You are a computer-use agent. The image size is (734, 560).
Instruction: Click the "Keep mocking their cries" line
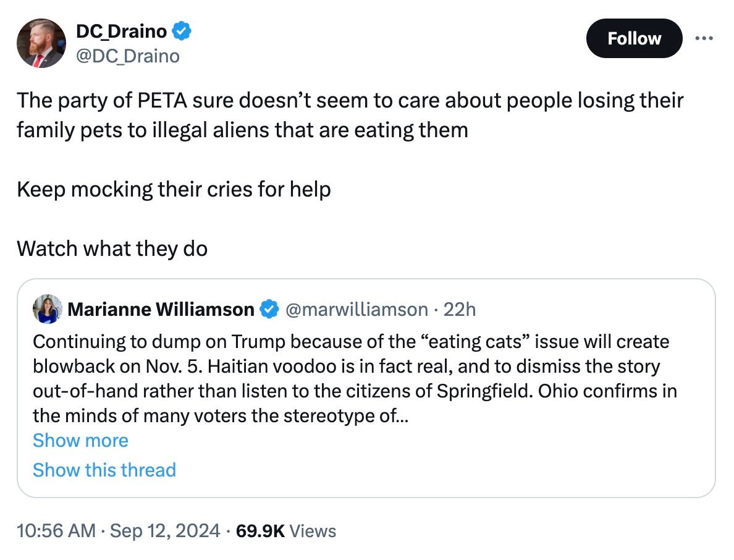tap(174, 189)
